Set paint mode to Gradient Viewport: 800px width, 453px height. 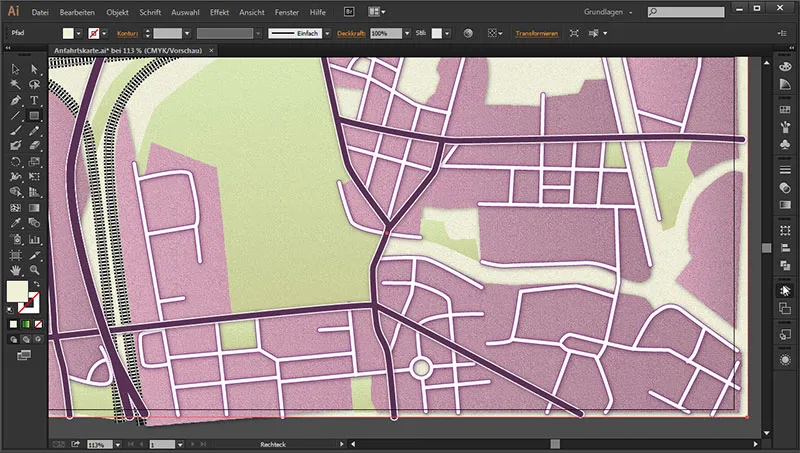pos(26,324)
